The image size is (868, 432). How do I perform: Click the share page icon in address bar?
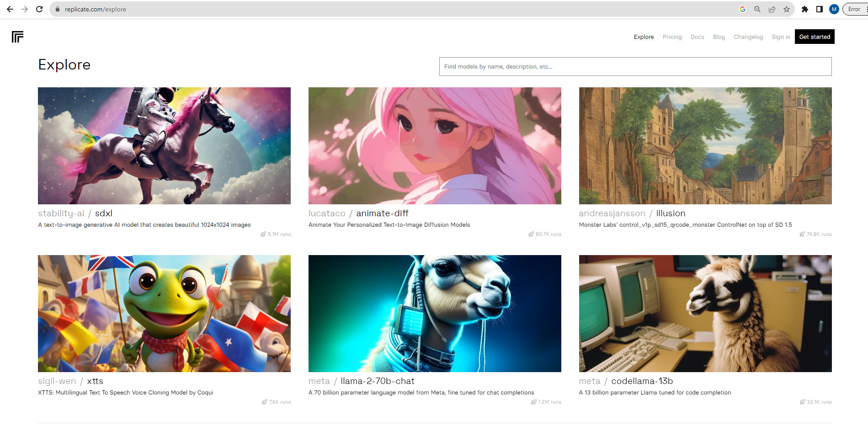[x=772, y=9]
